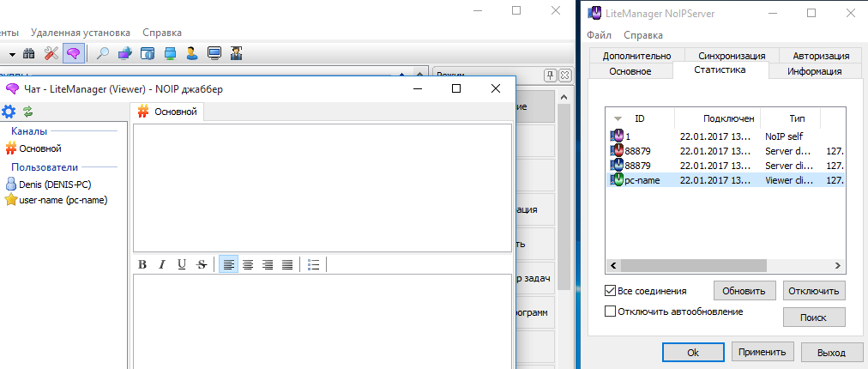Click the sort triangle in the ID column header
This screenshot has height=369, width=868.
coord(618,118)
